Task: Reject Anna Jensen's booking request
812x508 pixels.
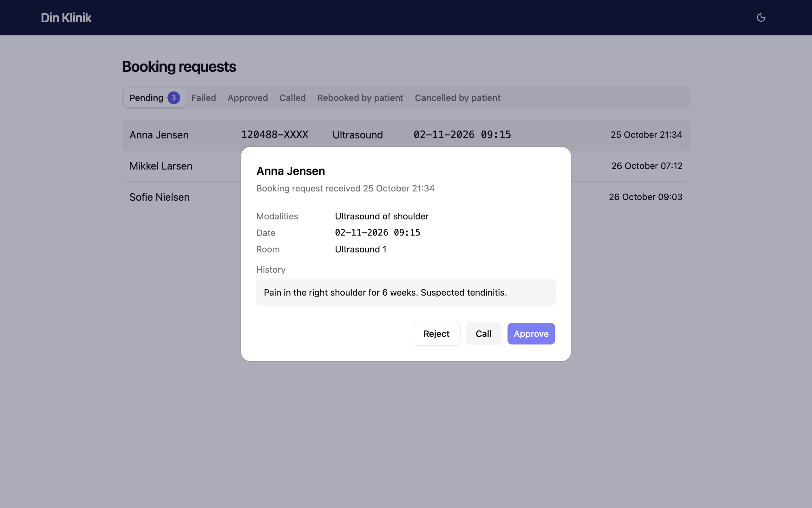Action: (x=436, y=334)
